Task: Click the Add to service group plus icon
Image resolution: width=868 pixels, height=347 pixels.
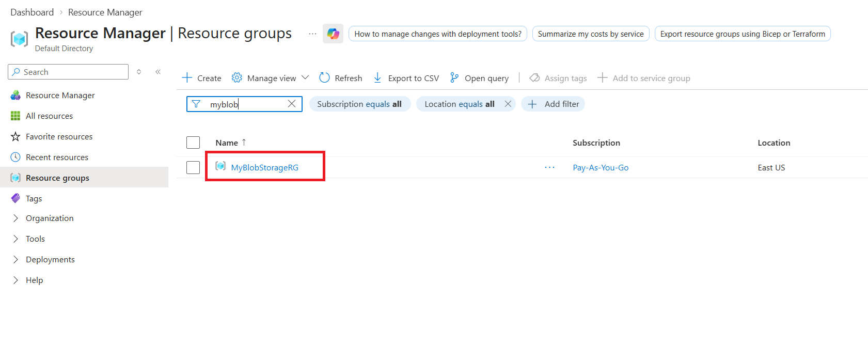Action: click(x=602, y=77)
